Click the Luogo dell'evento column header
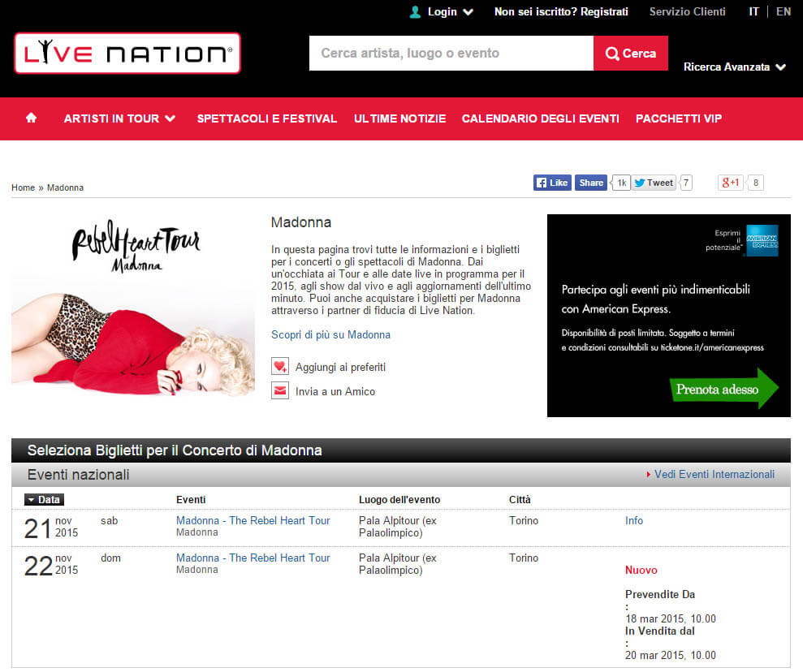The image size is (803, 672). tap(399, 499)
